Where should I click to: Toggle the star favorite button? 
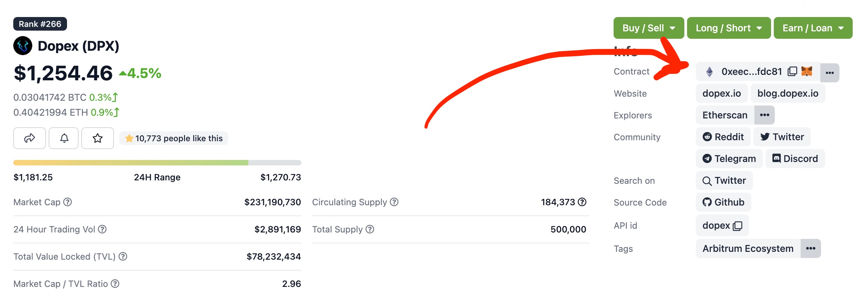[x=98, y=138]
